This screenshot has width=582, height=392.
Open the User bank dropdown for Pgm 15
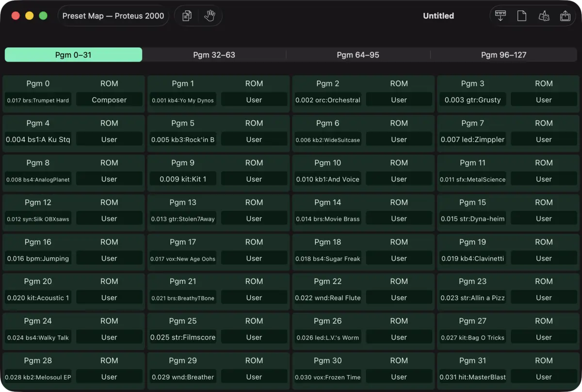click(544, 219)
